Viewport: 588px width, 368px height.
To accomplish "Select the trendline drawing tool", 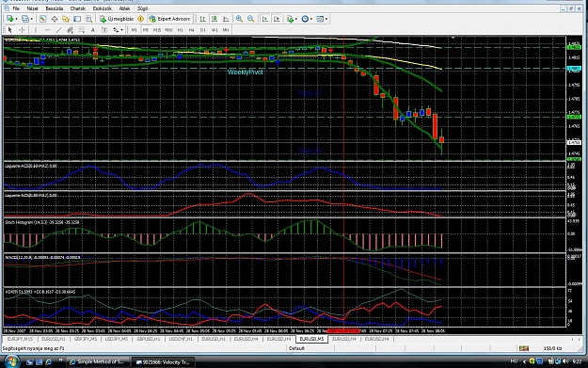I will (x=59, y=30).
